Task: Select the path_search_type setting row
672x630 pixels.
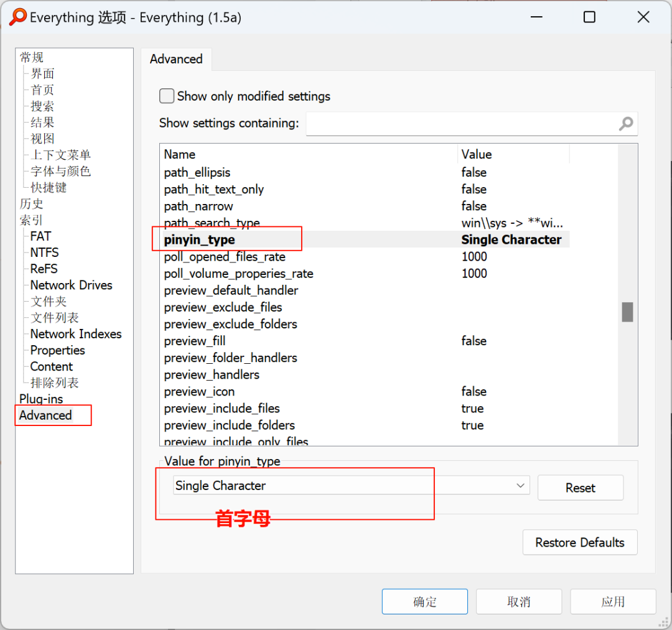Action: coord(366,223)
